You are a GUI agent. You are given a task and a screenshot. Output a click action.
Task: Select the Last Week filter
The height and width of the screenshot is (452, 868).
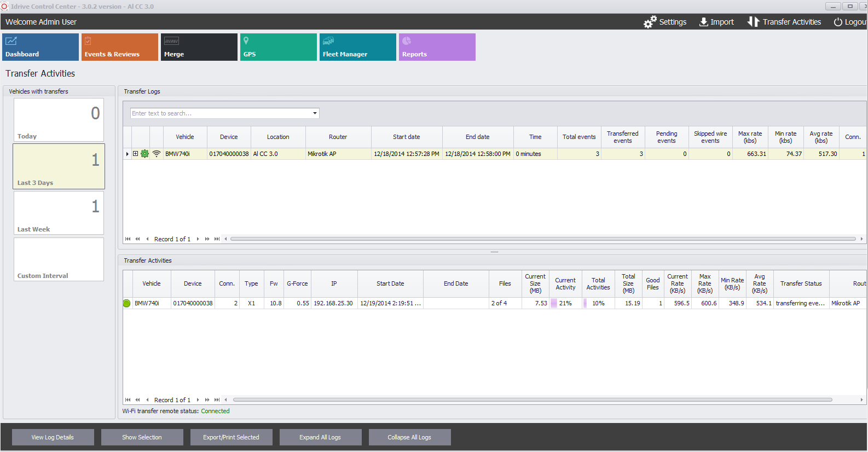coord(59,213)
